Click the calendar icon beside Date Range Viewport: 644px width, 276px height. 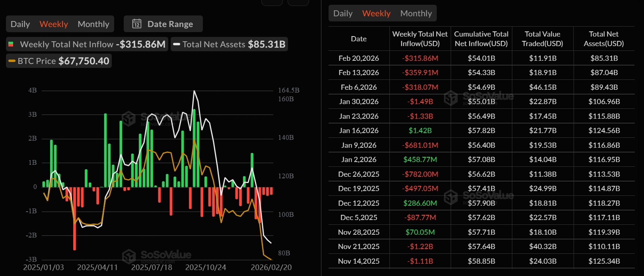137,24
